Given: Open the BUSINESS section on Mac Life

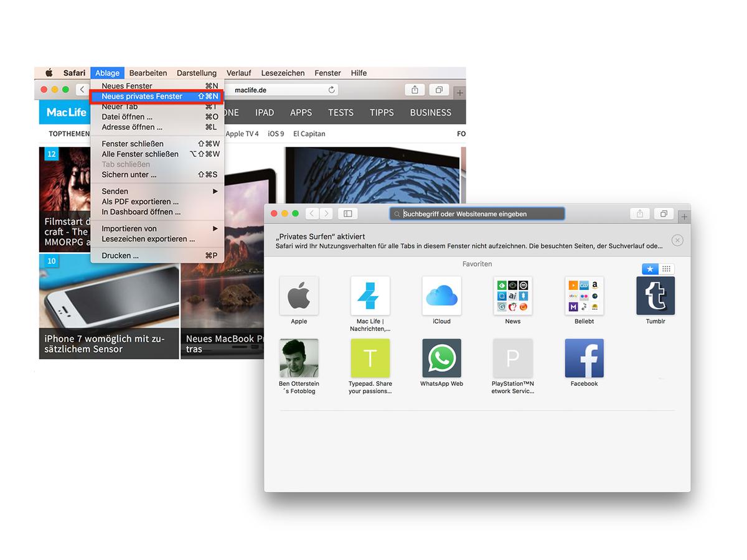Looking at the screenshot, I should click(x=431, y=113).
